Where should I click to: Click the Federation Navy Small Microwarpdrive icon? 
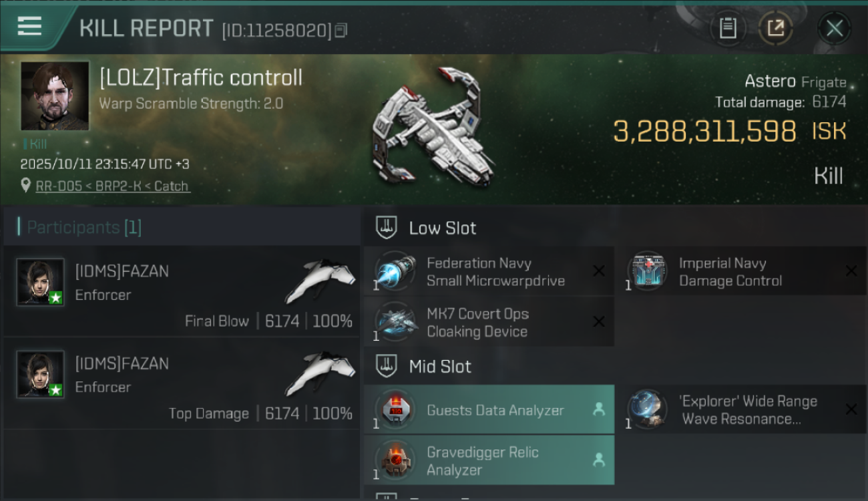396,271
